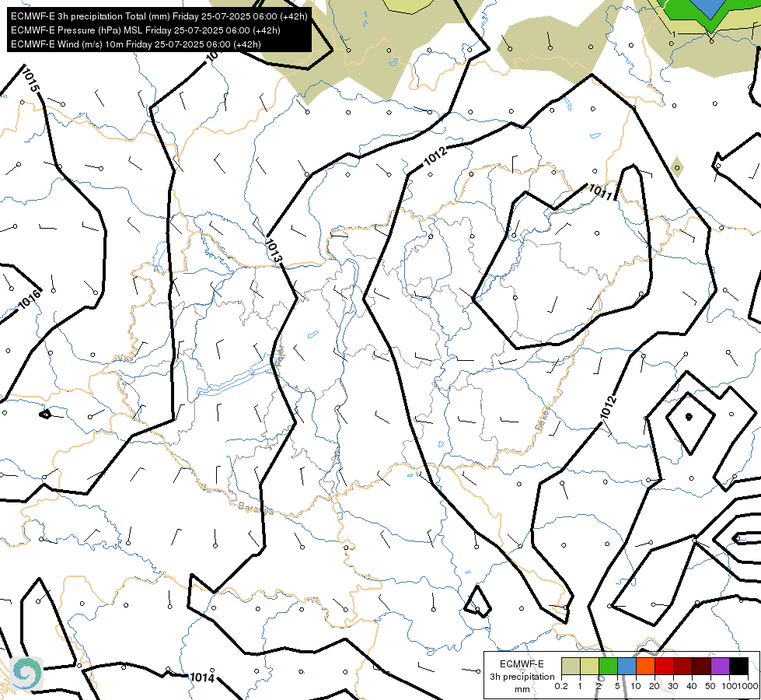This screenshot has height=700, width=761.
Task: Select the khaki 0.2–1 mm legend swatch
Action: (571, 666)
